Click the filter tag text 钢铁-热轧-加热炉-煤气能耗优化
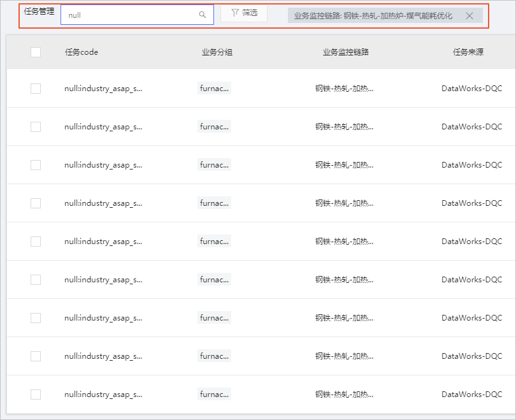 pyautogui.click(x=398, y=15)
